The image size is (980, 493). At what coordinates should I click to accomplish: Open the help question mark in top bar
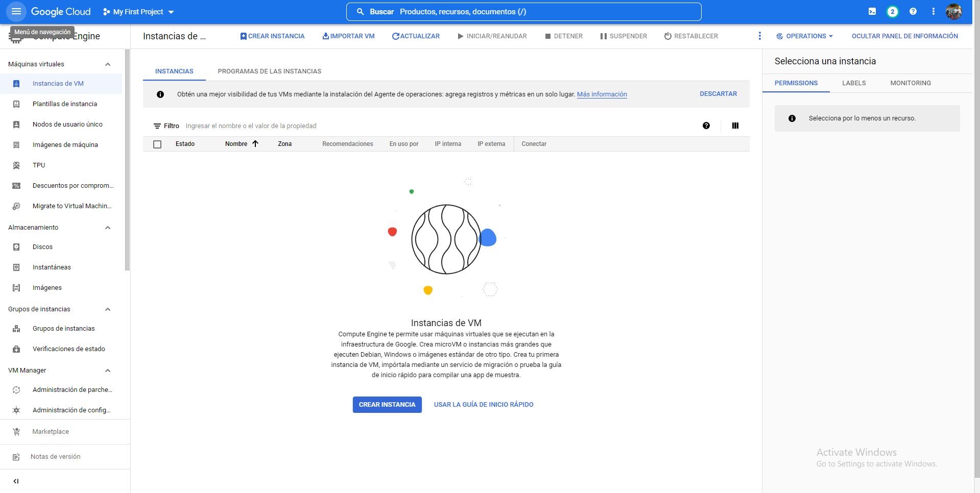(913, 11)
